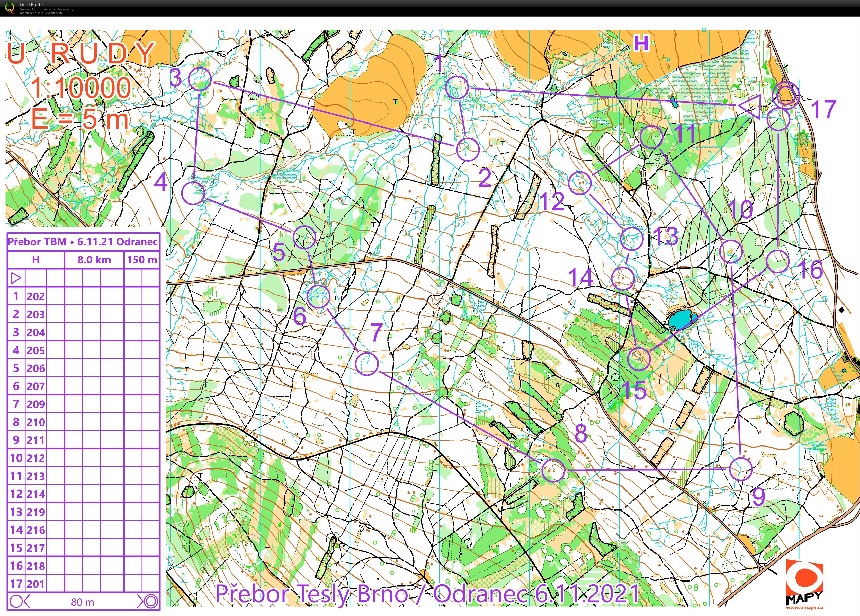The width and height of the screenshot is (860, 616).
Task: Click control code 219 table cell
Action: point(36,512)
